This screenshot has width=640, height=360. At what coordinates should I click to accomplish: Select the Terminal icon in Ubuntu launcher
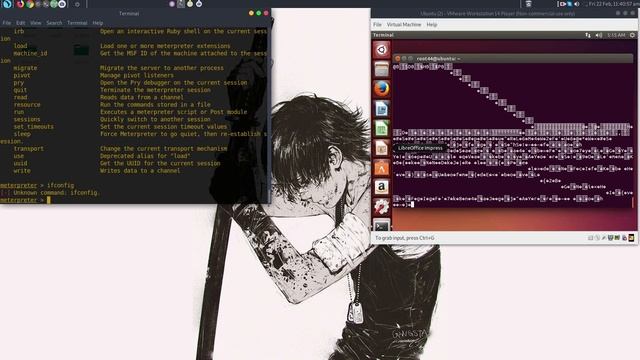pyautogui.click(x=381, y=224)
